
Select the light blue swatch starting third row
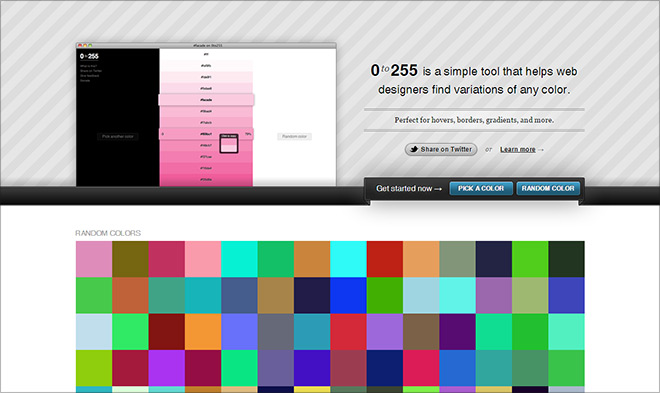(x=94, y=332)
